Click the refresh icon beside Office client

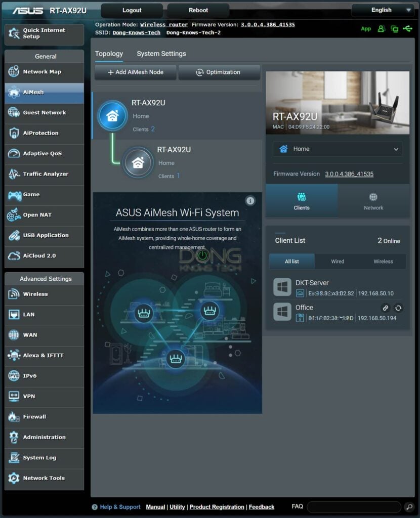[398, 308]
